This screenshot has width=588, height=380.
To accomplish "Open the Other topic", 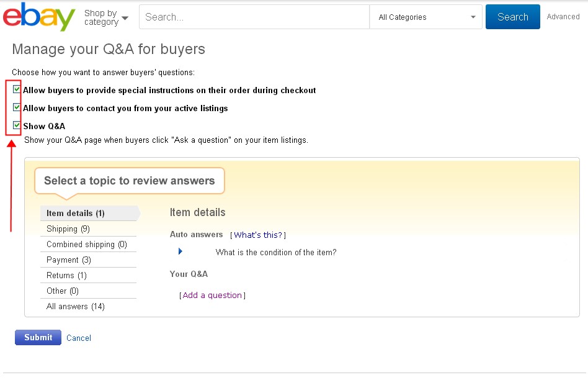I will click(60, 291).
